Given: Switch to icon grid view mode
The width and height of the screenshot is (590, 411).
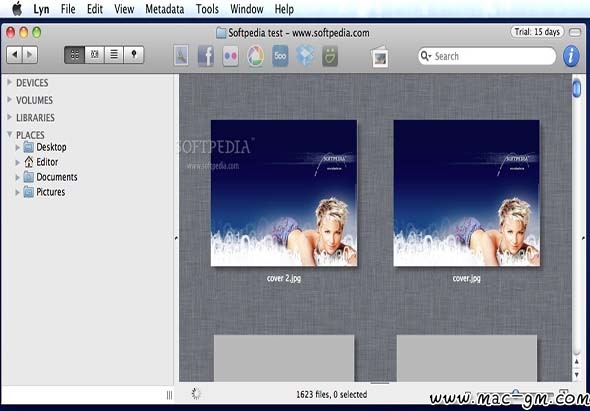Looking at the screenshot, I should [x=75, y=55].
